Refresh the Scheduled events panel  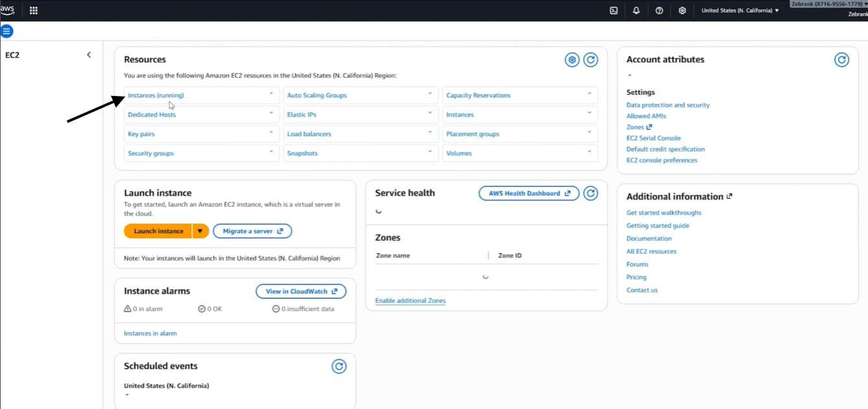pos(339,366)
